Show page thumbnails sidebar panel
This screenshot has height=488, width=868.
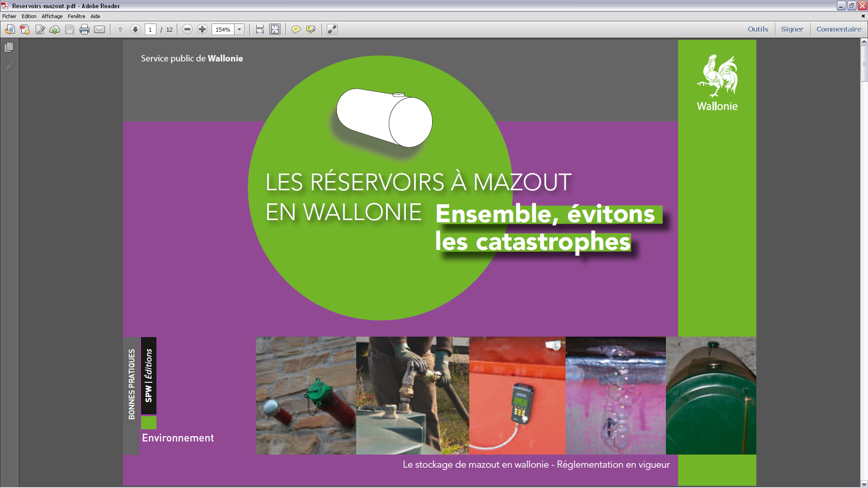pos(9,47)
